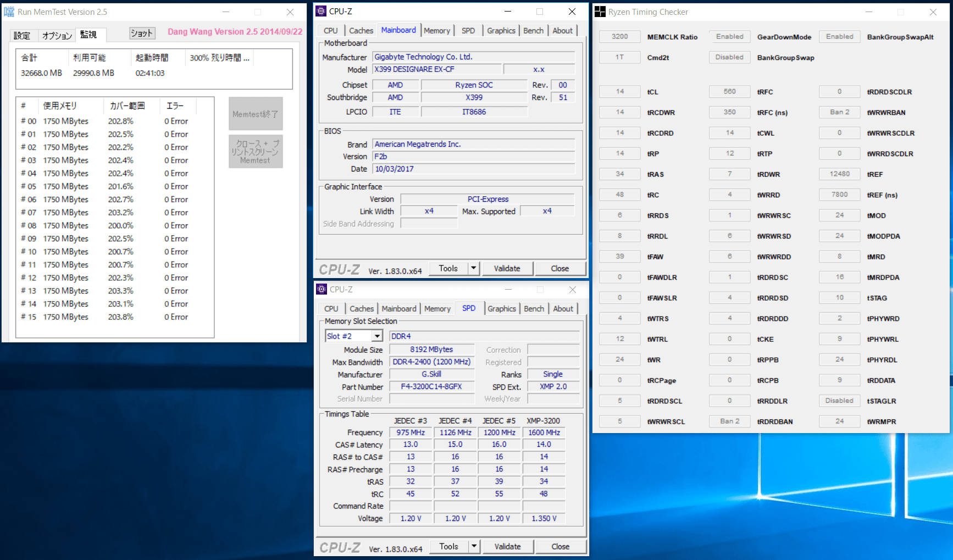Click the XMP-3200 frequency 1600 MHz cell
The image size is (953, 560).
tap(544, 433)
